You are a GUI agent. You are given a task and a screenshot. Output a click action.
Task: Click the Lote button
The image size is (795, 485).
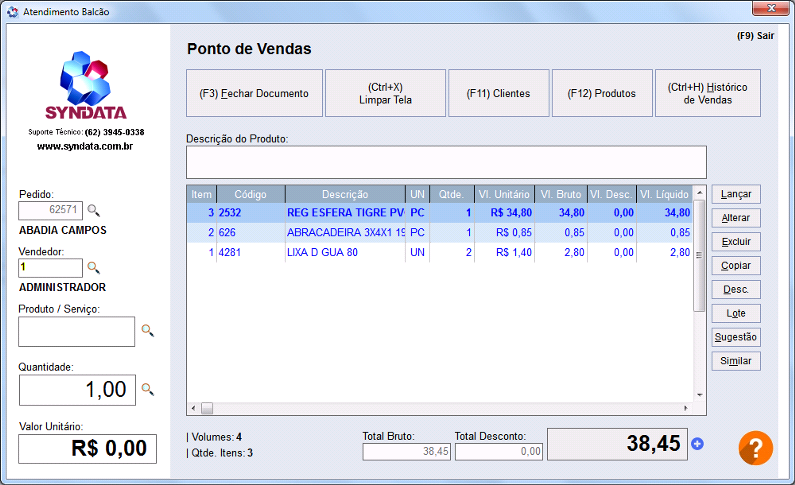coord(736,313)
